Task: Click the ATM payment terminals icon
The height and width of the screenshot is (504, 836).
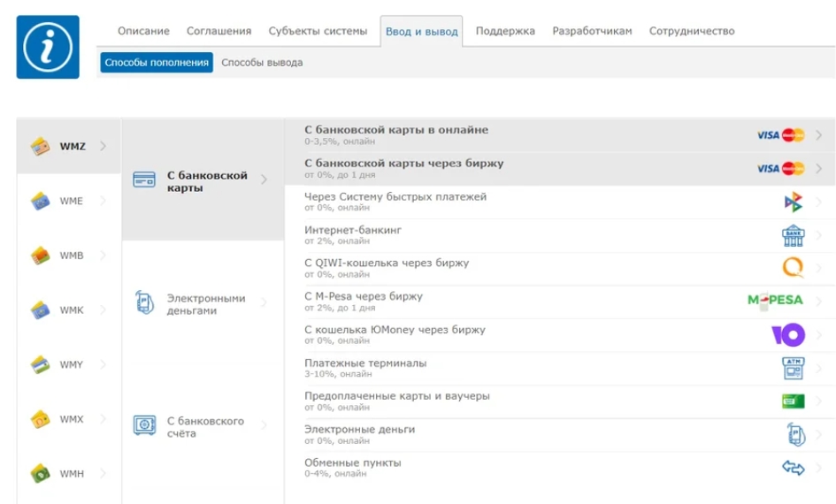Action: (793, 368)
